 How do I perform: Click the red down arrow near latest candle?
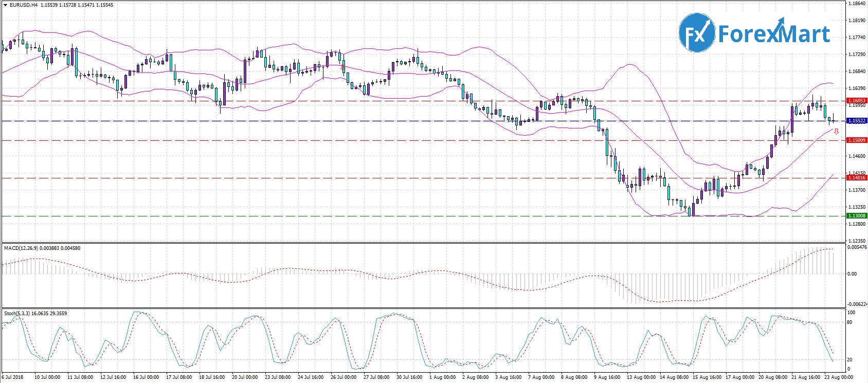point(836,132)
